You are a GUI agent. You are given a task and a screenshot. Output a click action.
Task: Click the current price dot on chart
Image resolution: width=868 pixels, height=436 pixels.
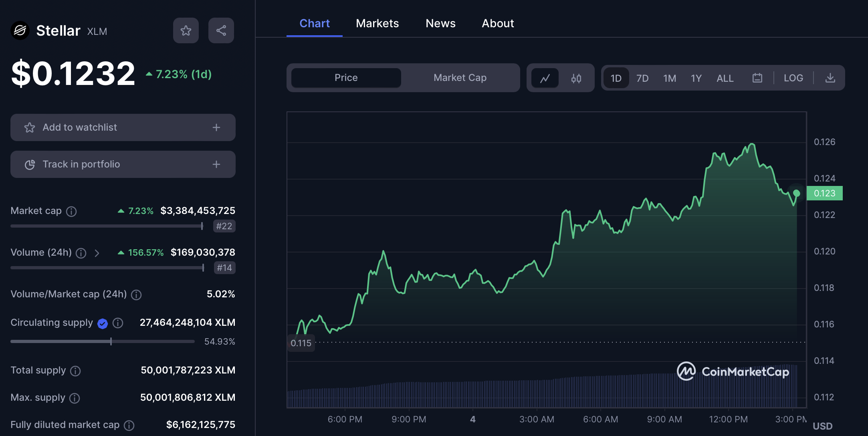pyautogui.click(x=797, y=193)
